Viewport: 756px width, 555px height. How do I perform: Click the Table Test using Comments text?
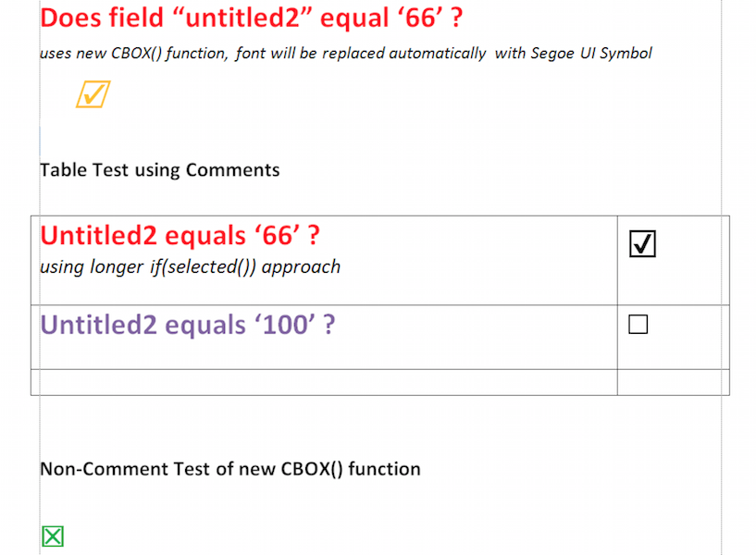click(159, 170)
